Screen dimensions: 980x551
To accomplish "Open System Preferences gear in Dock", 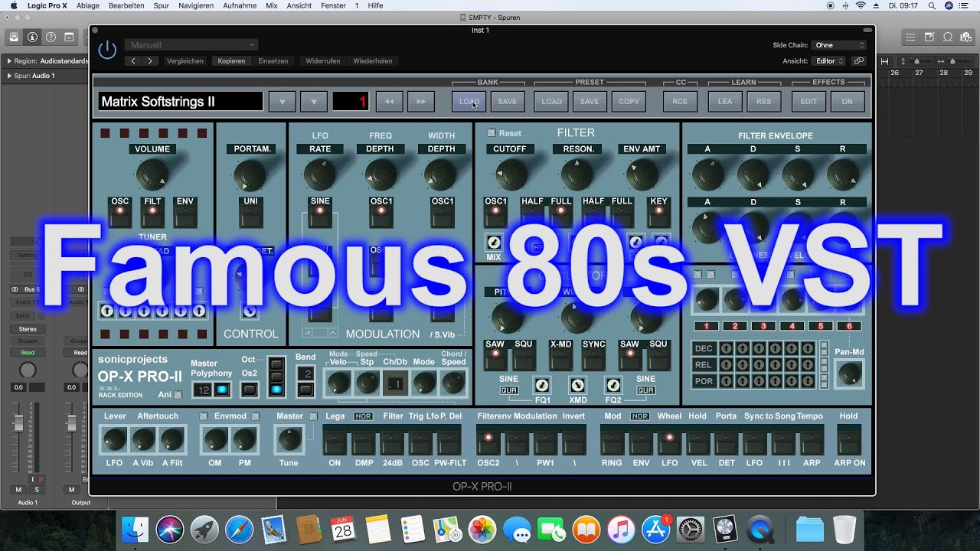I will coord(690,530).
